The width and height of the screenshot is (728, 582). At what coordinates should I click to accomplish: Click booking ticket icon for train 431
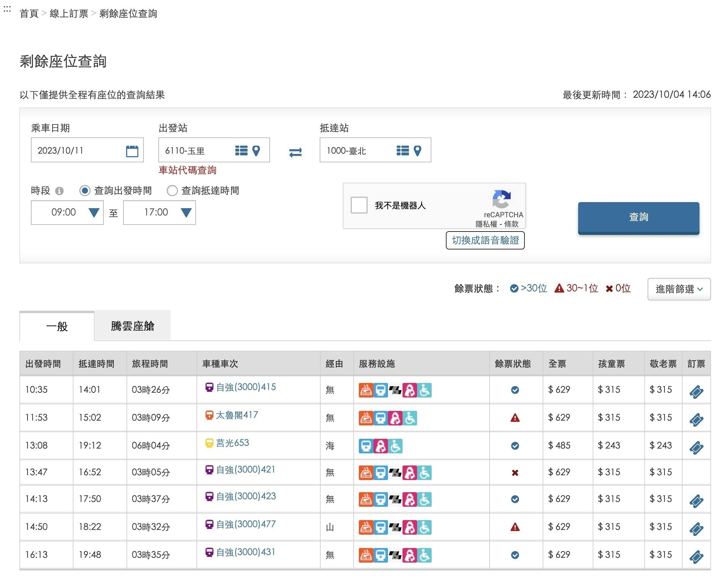point(696,557)
